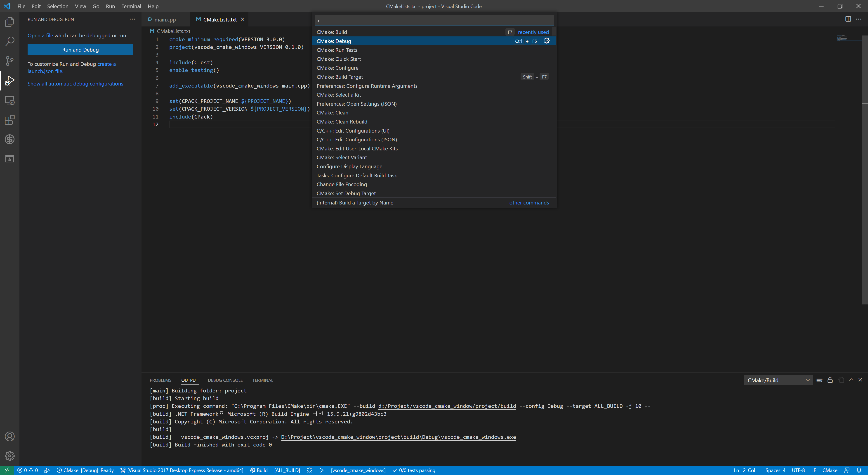Close the bottom output panel
Viewport: 868px width, 475px height.
point(860,380)
